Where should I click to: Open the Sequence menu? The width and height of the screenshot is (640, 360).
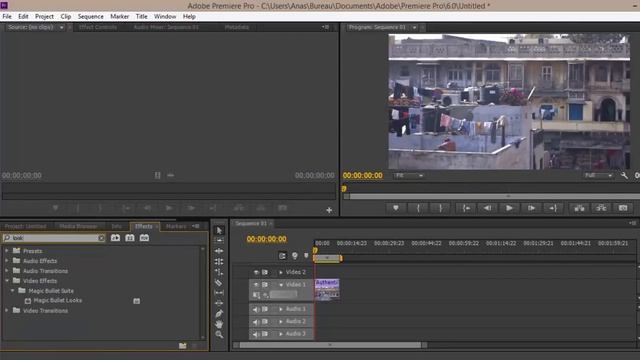[x=91, y=16]
